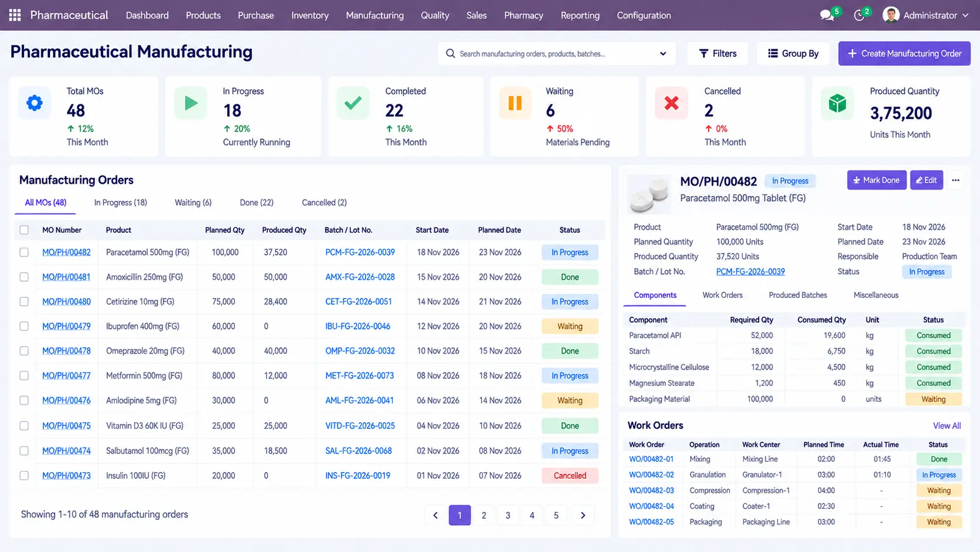Open the Administrator user dropdown chevron

965,15
